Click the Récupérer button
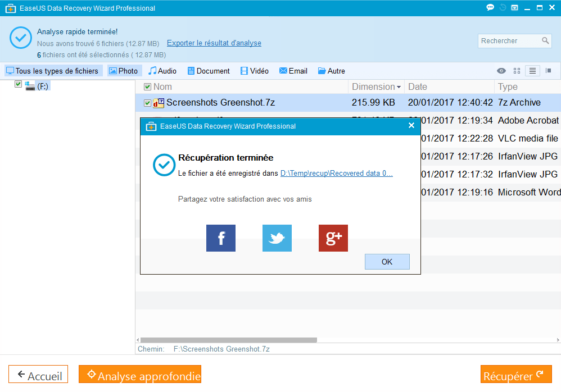The image size is (561, 392). (516, 374)
